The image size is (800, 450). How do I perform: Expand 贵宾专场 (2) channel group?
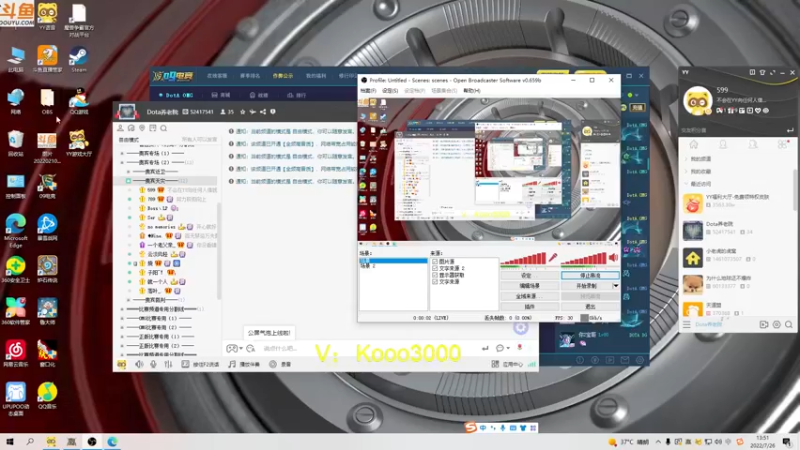pyautogui.click(x=122, y=162)
